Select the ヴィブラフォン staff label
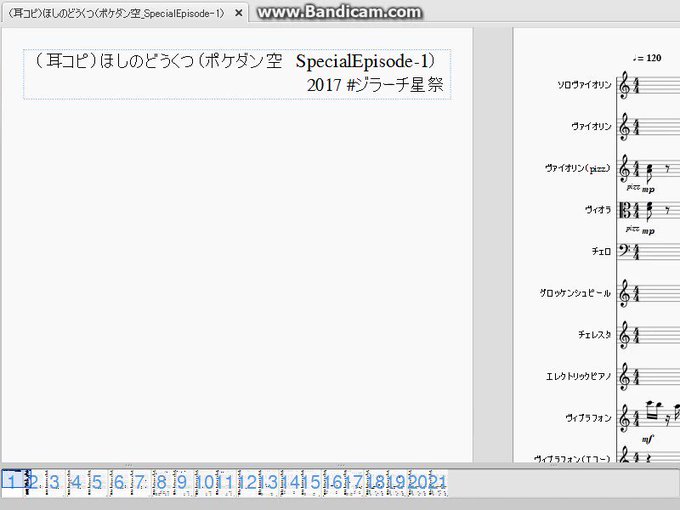680x510 pixels. pos(588,418)
